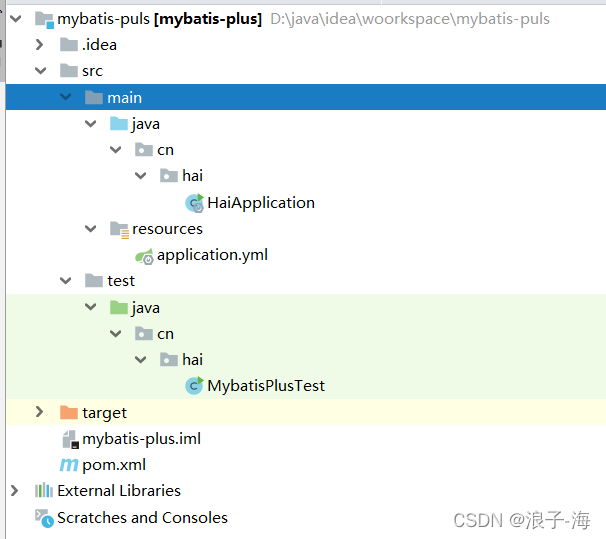Screen dimensions: 606x539
Task: Click the resources folder icon
Action: tap(119, 230)
